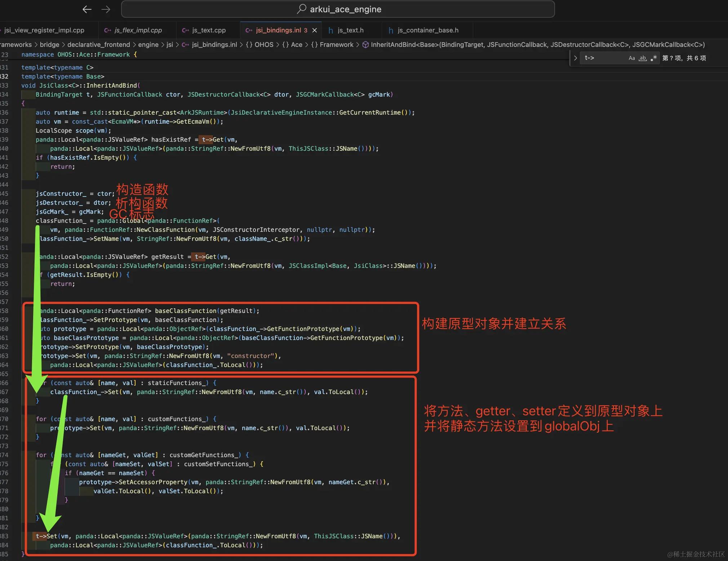Viewport: 728px width, 561px height.
Task: Switch to js_text.h tab
Action: pos(350,30)
